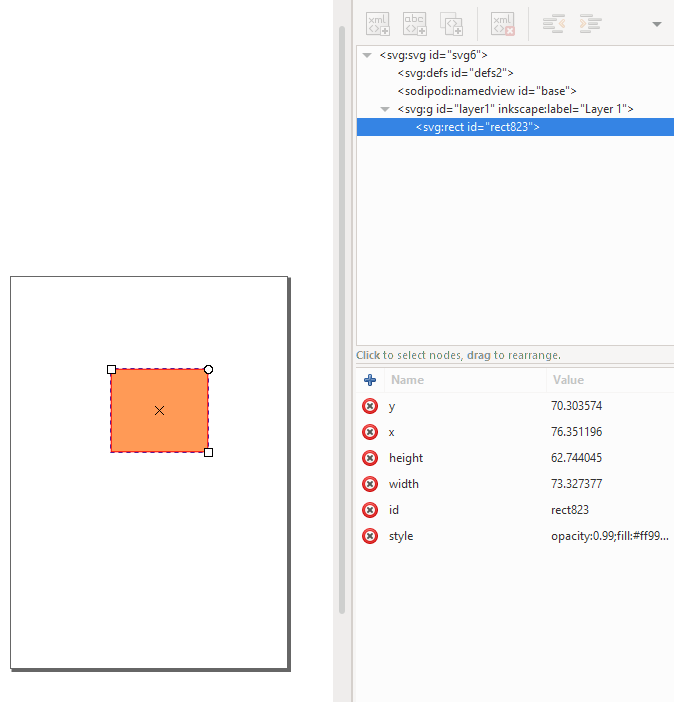
Task: Click the width value 73.327377
Action: point(576,484)
